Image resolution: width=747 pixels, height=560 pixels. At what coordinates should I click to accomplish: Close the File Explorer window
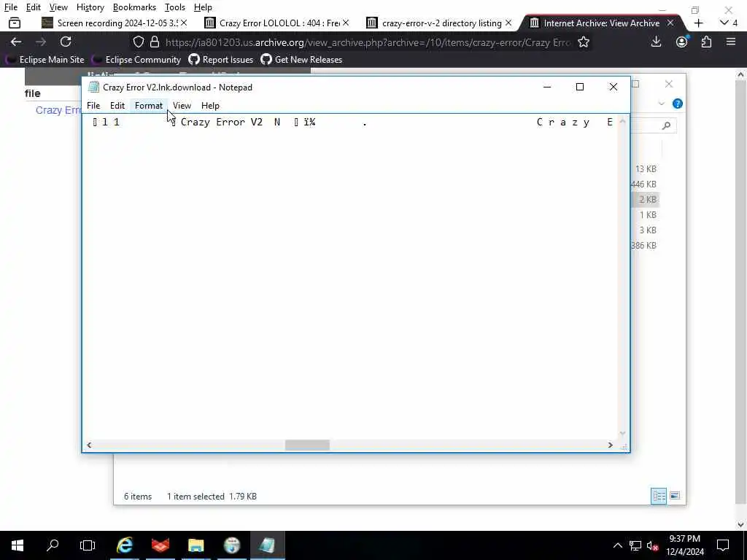[669, 85]
